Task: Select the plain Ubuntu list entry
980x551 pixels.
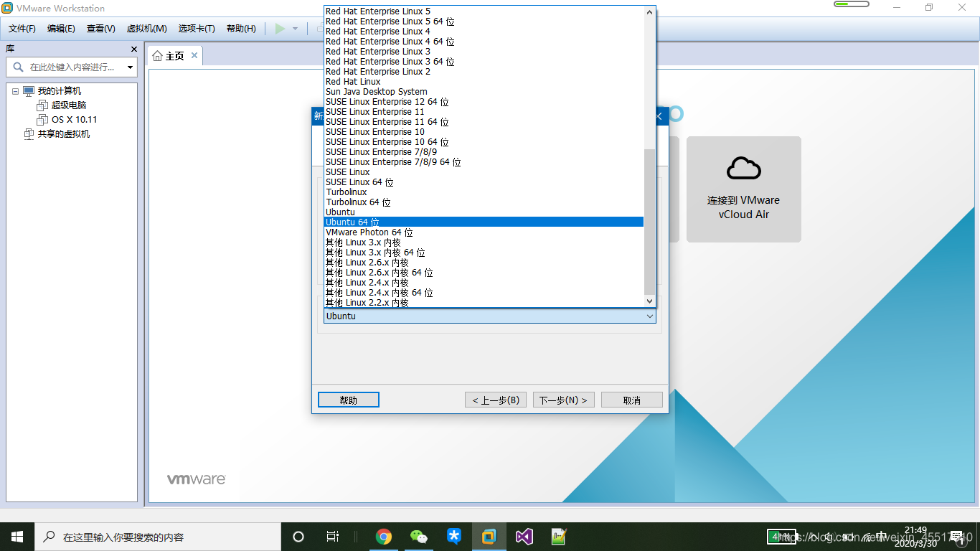Action: coord(484,212)
